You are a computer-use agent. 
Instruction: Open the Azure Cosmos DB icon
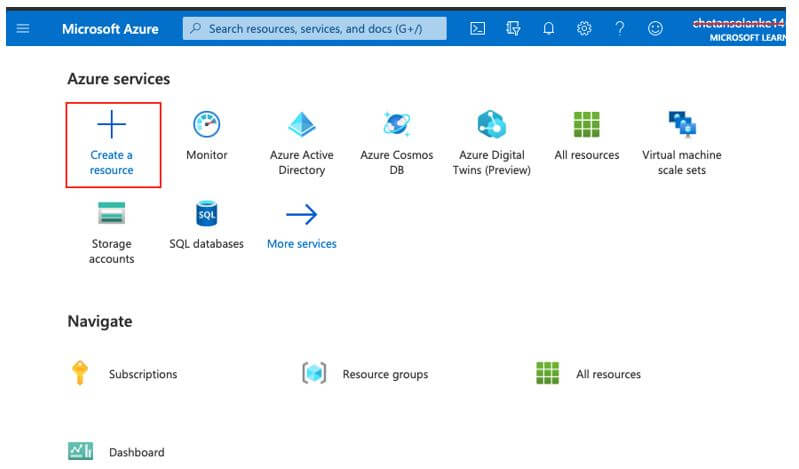pos(397,124)
